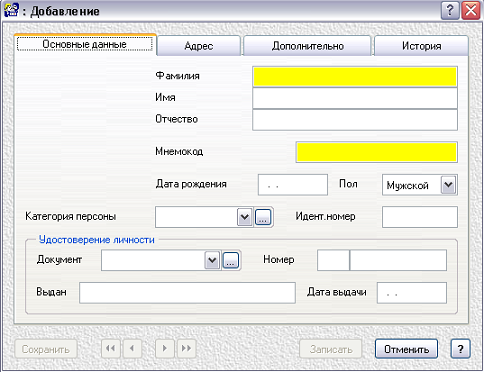Switch to the Основные данные tab
Image resolution: width=484 pixels, height=372 pixels.
tap(85, 44)
